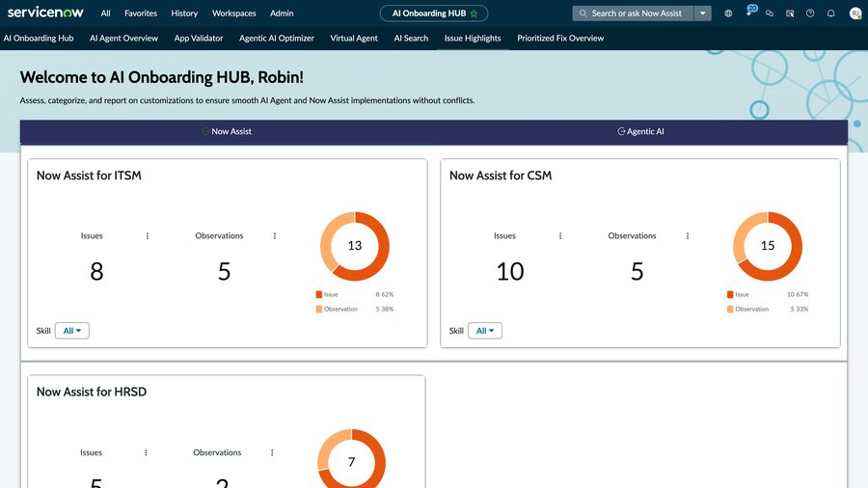Click the search magnifier icon
This screenshot has width=868, height=488.
[583, 14]
